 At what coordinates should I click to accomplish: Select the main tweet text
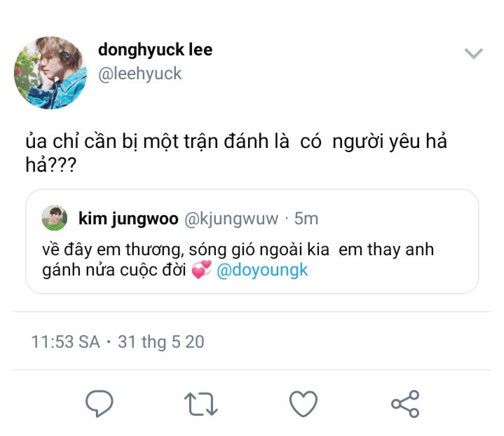[236, 153]
